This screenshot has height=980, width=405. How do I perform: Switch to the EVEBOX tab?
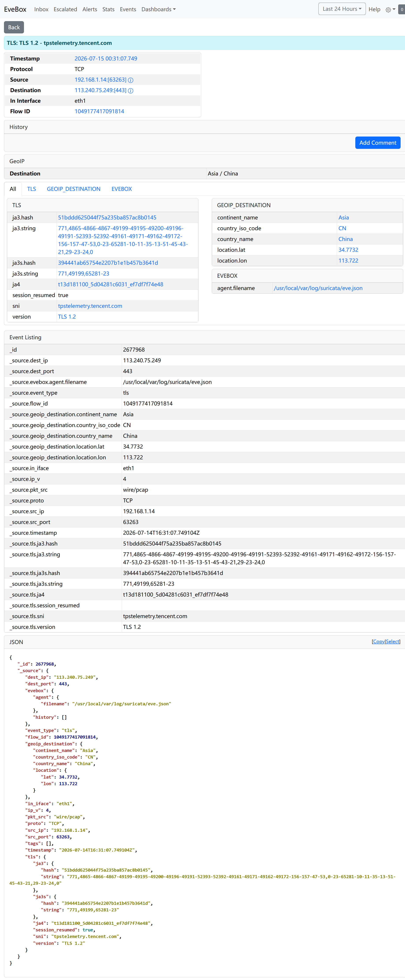tap(121, 189)
